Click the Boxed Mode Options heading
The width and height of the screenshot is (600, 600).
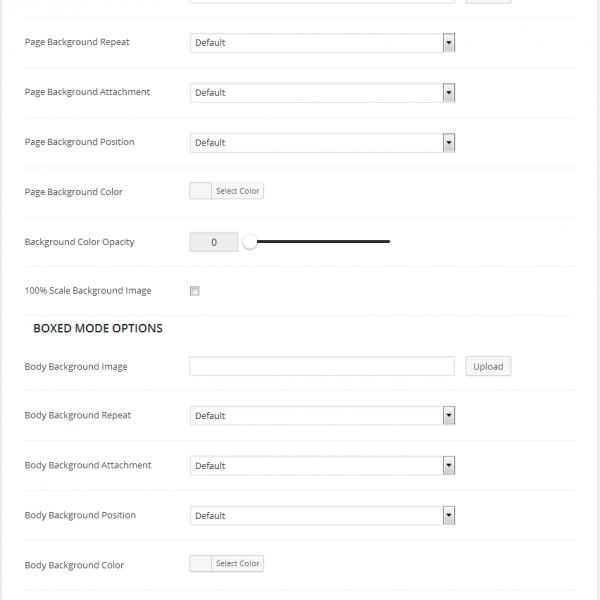pos(98,328)
